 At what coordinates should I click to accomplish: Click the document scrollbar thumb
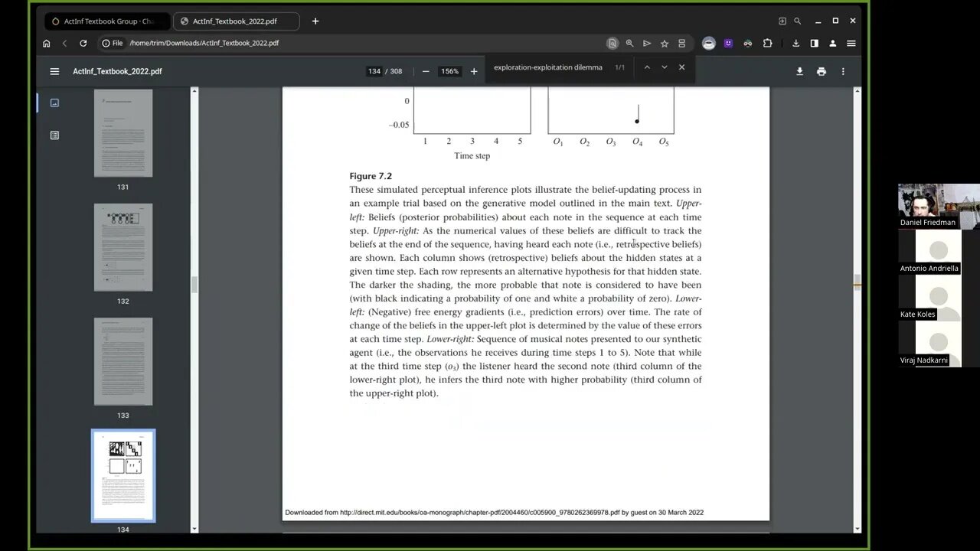tap(857, 282)
